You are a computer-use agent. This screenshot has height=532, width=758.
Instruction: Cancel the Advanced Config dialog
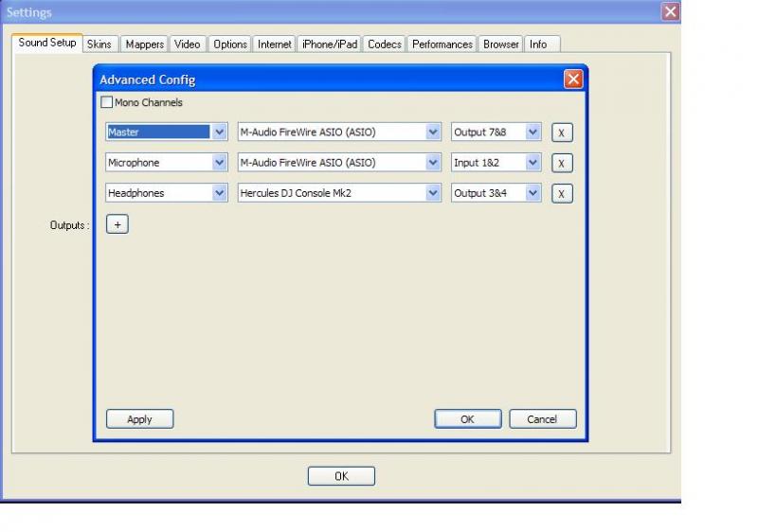542,419
